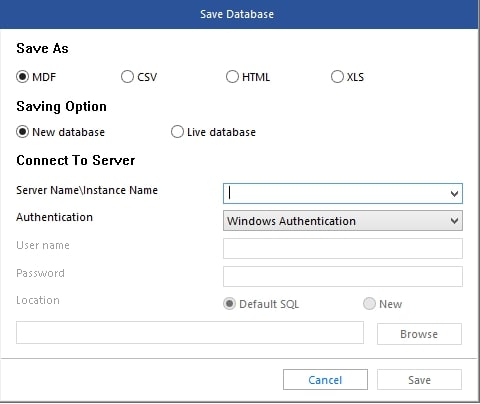
Task: Click the Authentication label
Action: 54,217
